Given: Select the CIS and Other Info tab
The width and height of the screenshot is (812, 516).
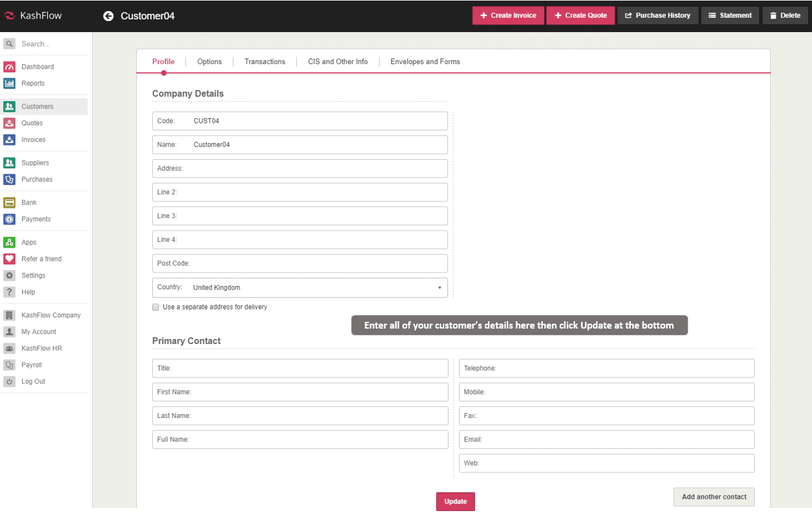Looking at the screenshot, I should point(338,62).
